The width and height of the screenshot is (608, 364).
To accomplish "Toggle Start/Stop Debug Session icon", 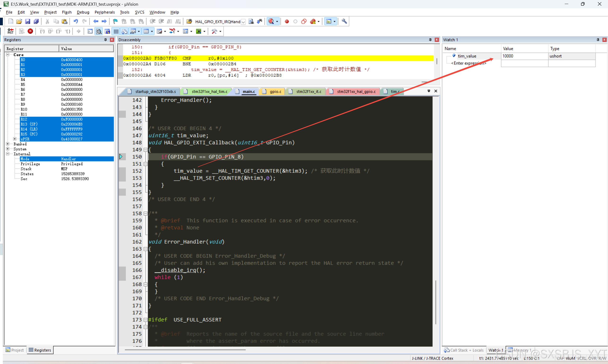I will coord(271,21).
